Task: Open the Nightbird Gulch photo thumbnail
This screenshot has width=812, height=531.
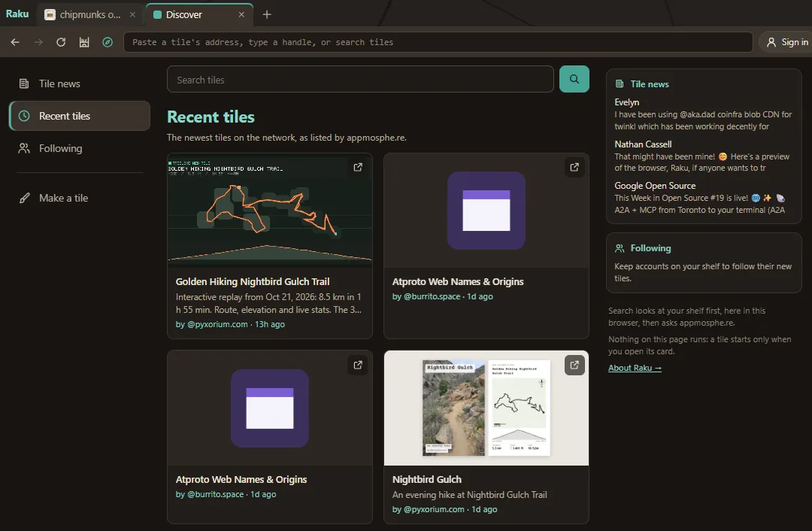Action: (486, 408)
